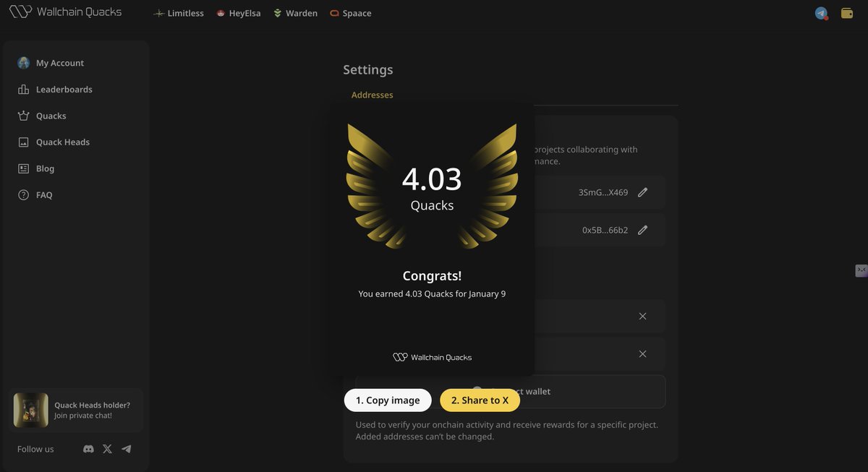
Task: Click the Blog newspaper icon
Action: pyautogui.click(x=23, y=168)
